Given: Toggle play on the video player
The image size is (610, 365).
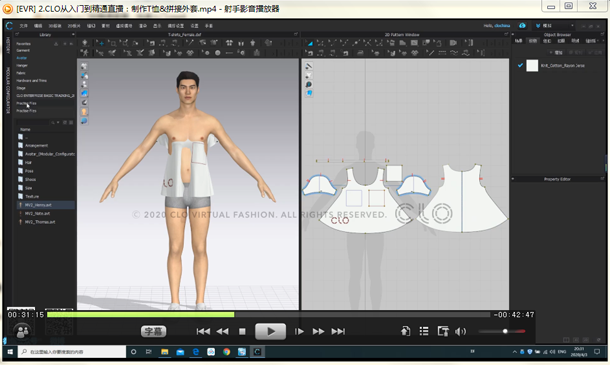Looking at the screenshot, I should click(x=270, y=331).
